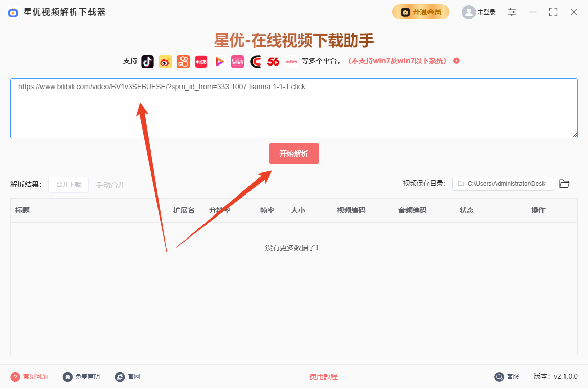The height and width of the screenshot is (389, 588).
Task: Click the AcFun platform icon
Action: tap(291, 61)
